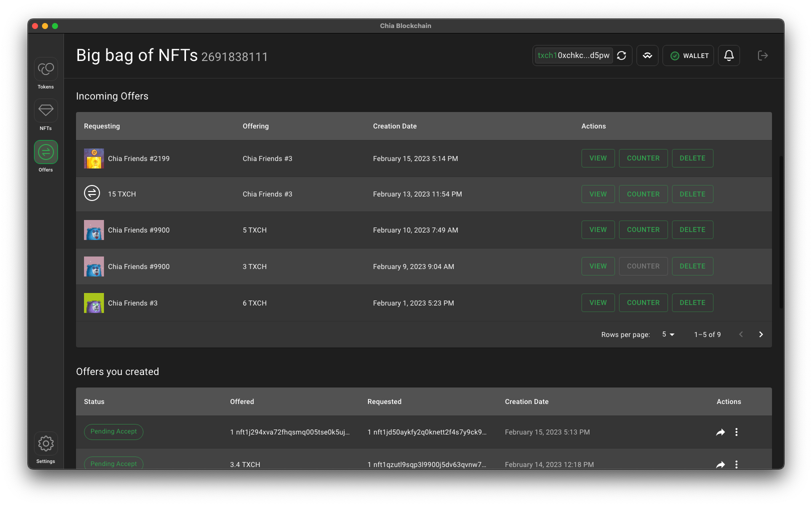View the Chia Friends #2199 offer
The width and height of the screenshot is (812, 506).
pos(598,158)
